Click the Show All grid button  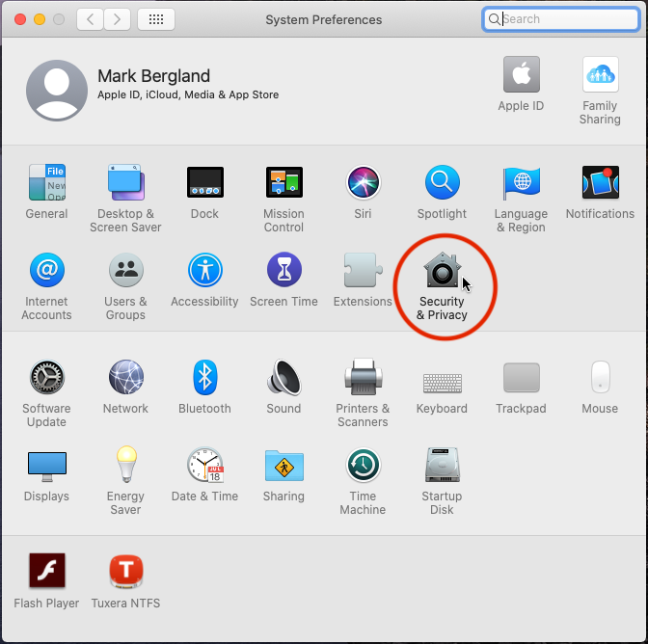click(156, 19)
